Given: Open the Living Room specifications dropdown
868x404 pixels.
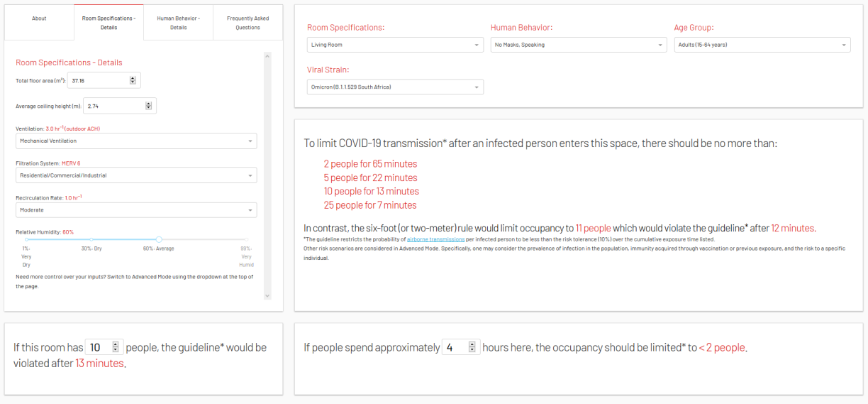Looking at the screenshot, I should tap(395, 45).
